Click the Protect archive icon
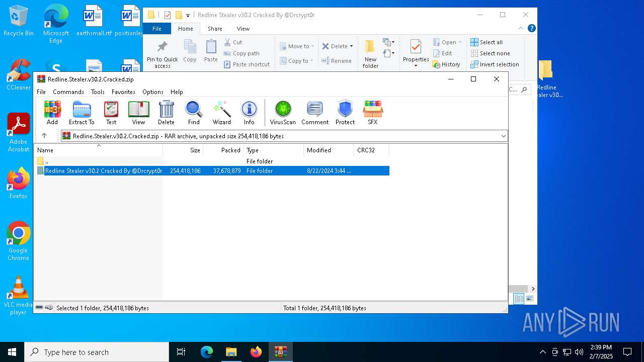Screen dimensions: 644x362 345,113
